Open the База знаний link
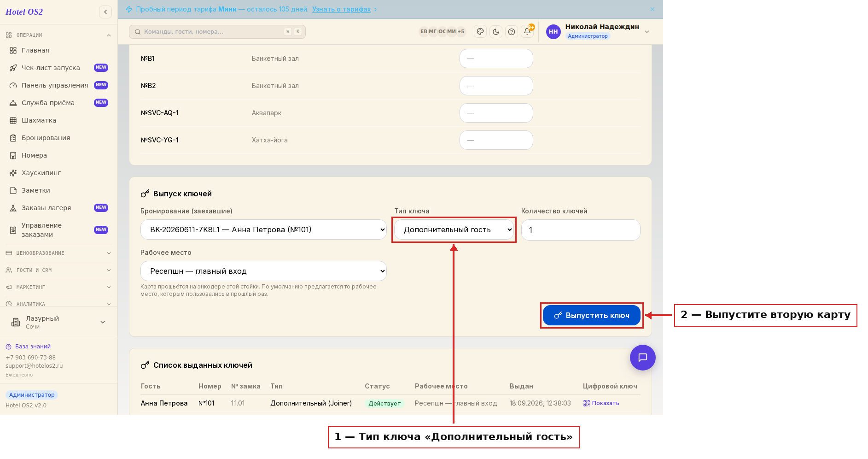The height and width of the screenshot is (459, 868). (x=28, y=347)
